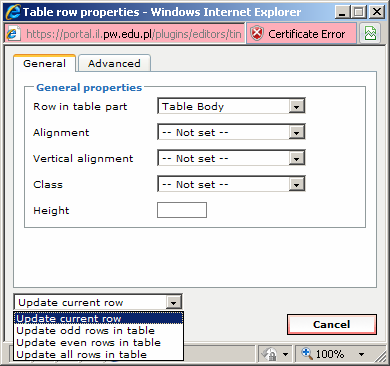Screen dimensions: 390x366
Task: Click the security lock icon in status bar
Action: [x=269, y=354]
